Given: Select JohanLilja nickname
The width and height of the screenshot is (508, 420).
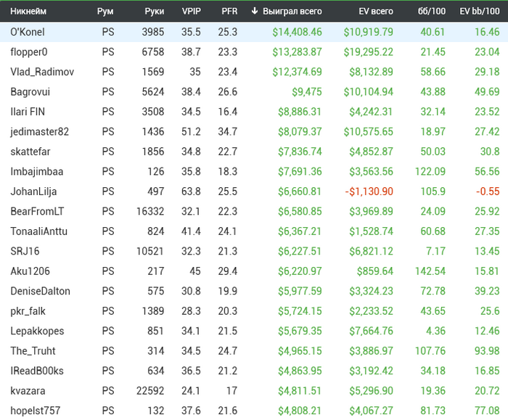Looking at the screenshot, I should click(33, 192).
